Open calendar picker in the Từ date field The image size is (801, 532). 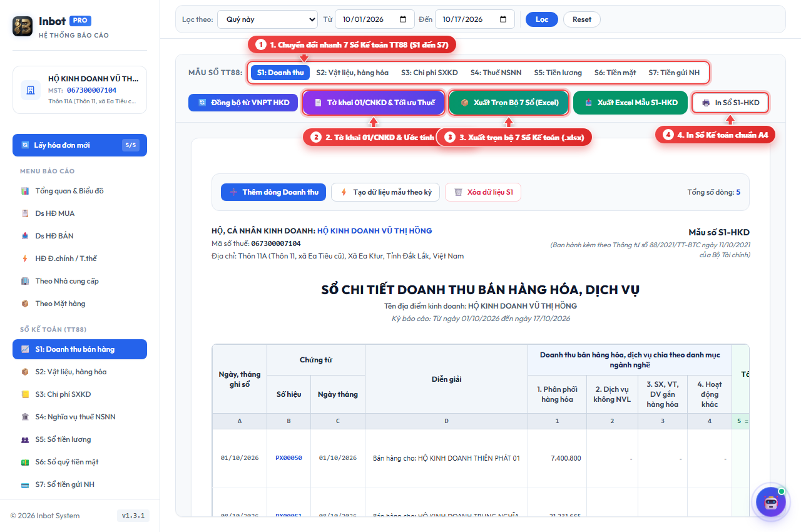tap(402, 19)
